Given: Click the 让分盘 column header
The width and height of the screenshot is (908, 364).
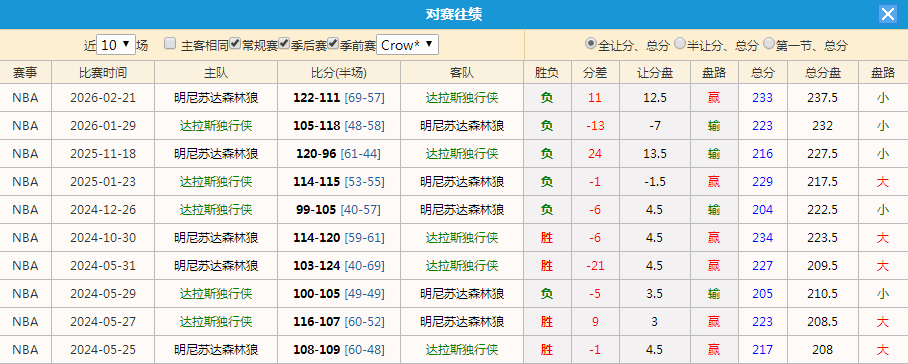Looking at the screenshot, I should point(655,72).
